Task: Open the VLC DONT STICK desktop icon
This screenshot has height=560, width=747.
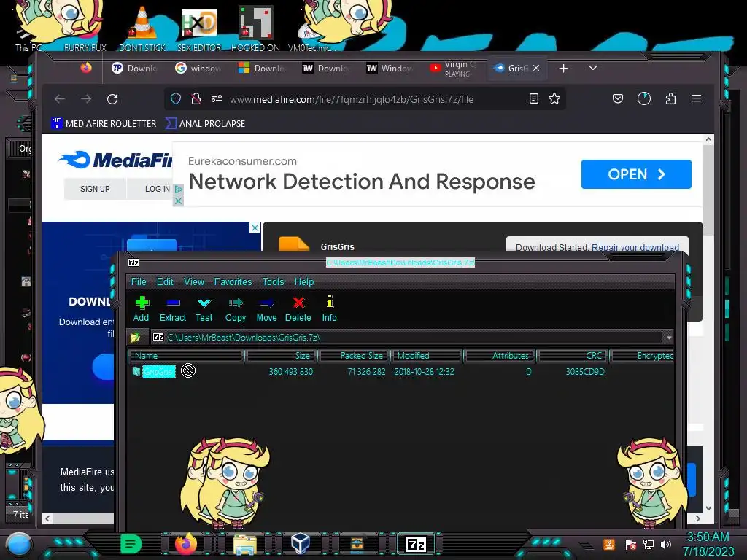Action: [x=142, y=28]
